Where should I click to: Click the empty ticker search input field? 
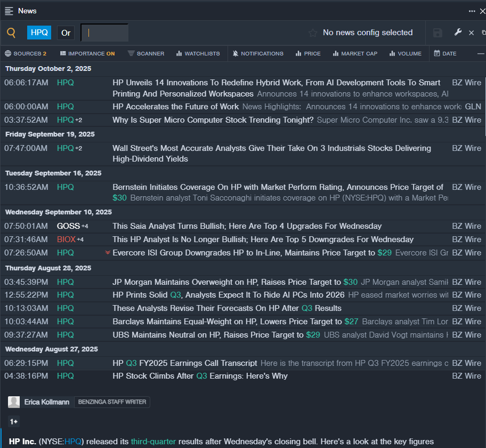(x=104, y=33)
